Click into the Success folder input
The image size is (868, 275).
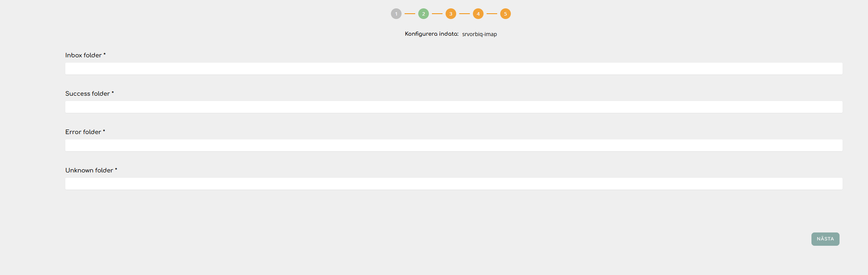point(454,107)
